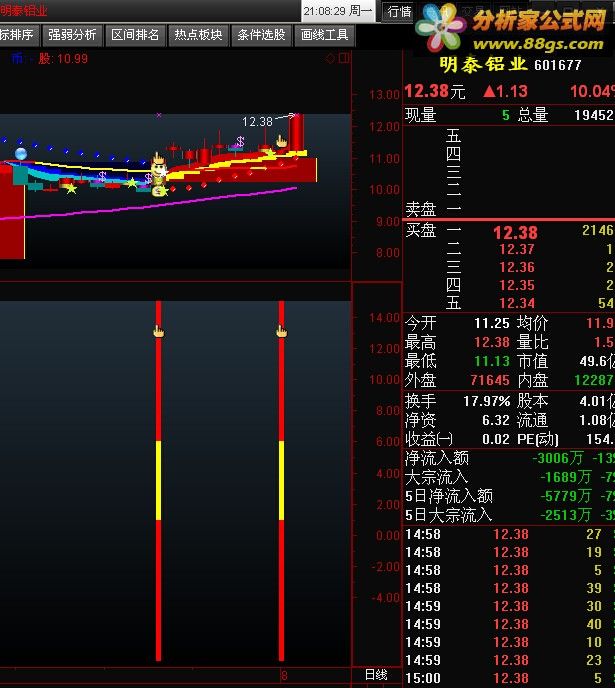
Task: Click the 股: 10.99 indicator readout
Action: tap(63, 58)
